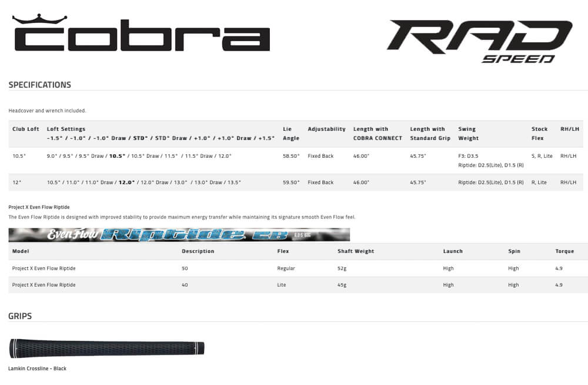Click the 'Model' column header
588x385 pixels.
click(x=21, y=251)
